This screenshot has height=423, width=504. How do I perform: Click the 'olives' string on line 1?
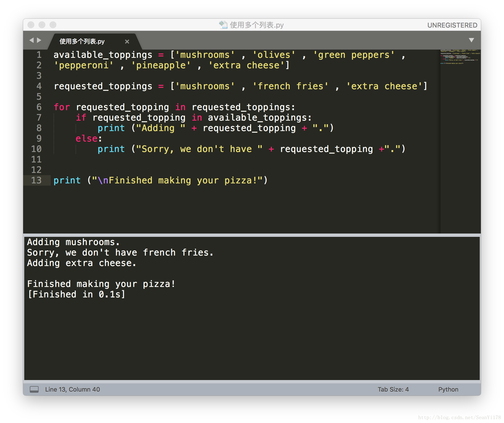click(274, 55)
